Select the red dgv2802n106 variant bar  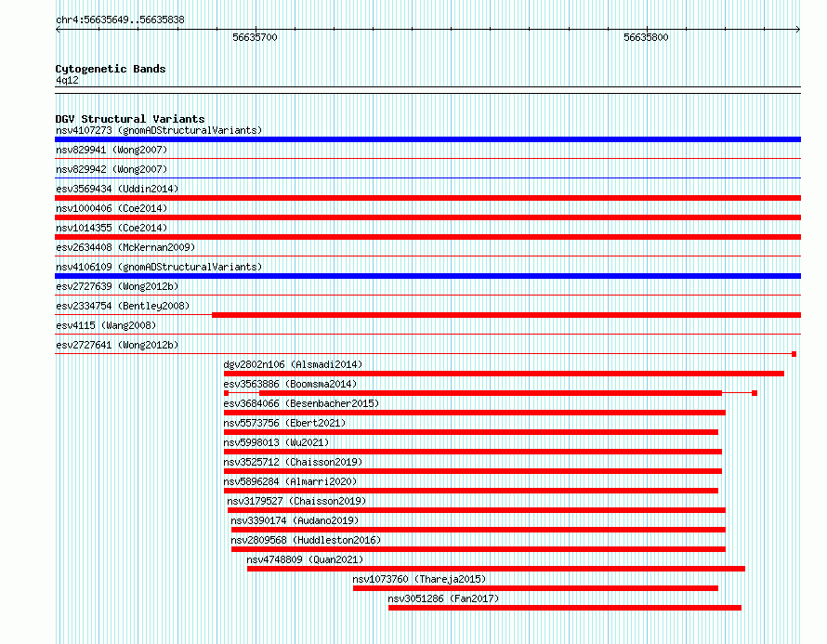pos(504,374)
